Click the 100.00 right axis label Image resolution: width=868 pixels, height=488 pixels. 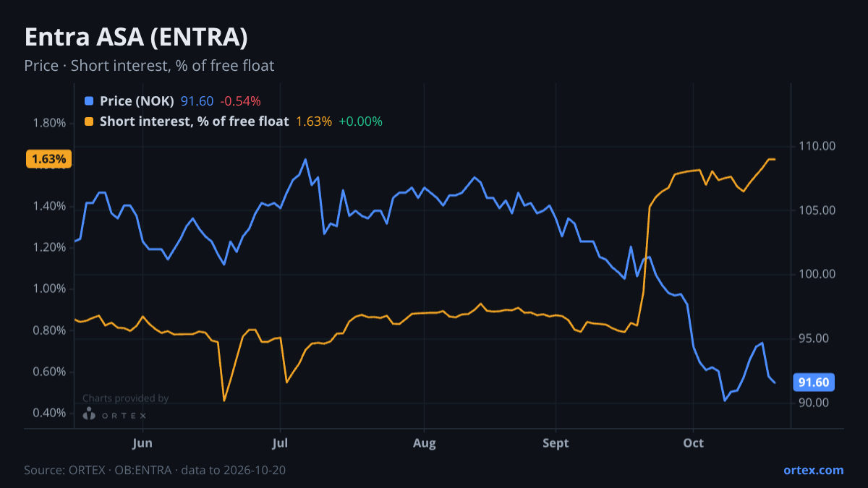818,274
